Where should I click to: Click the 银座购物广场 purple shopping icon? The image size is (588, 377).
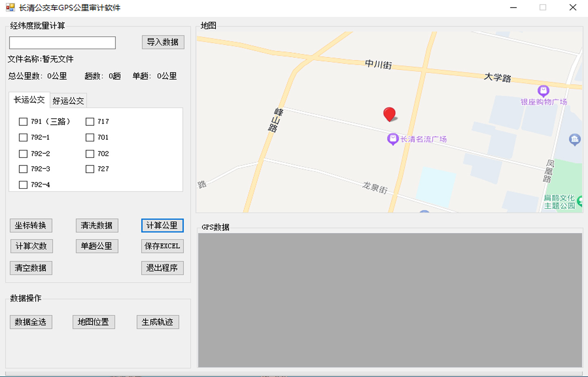(x=543, y=91)
